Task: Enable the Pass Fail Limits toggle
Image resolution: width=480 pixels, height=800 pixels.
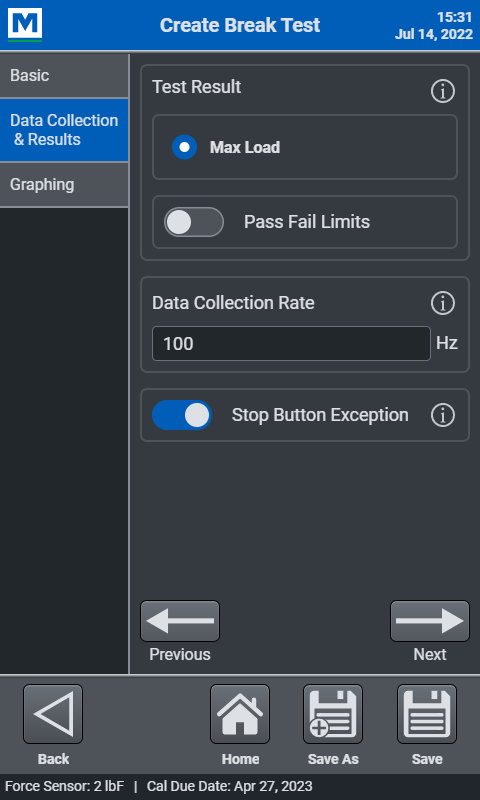Action: coord(194,222)
